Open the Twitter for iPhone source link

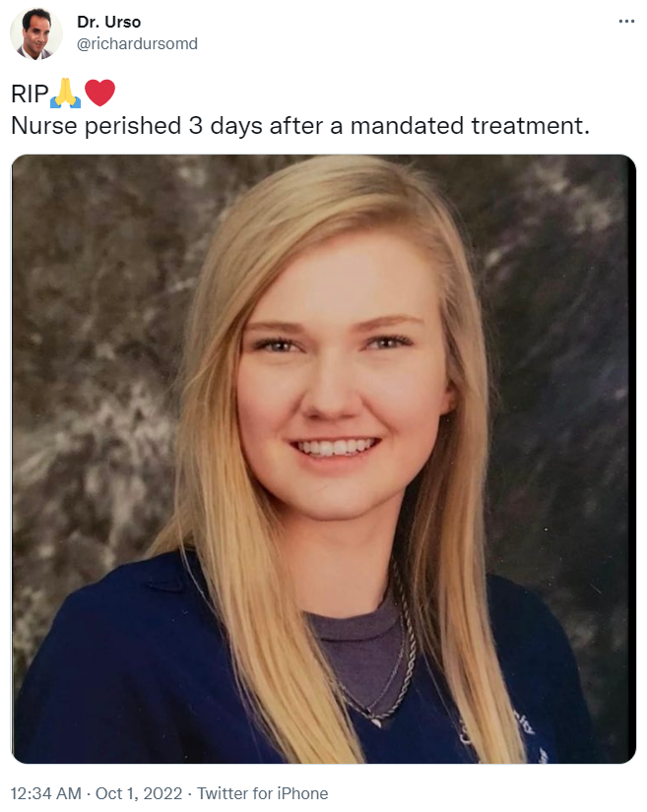263,793
